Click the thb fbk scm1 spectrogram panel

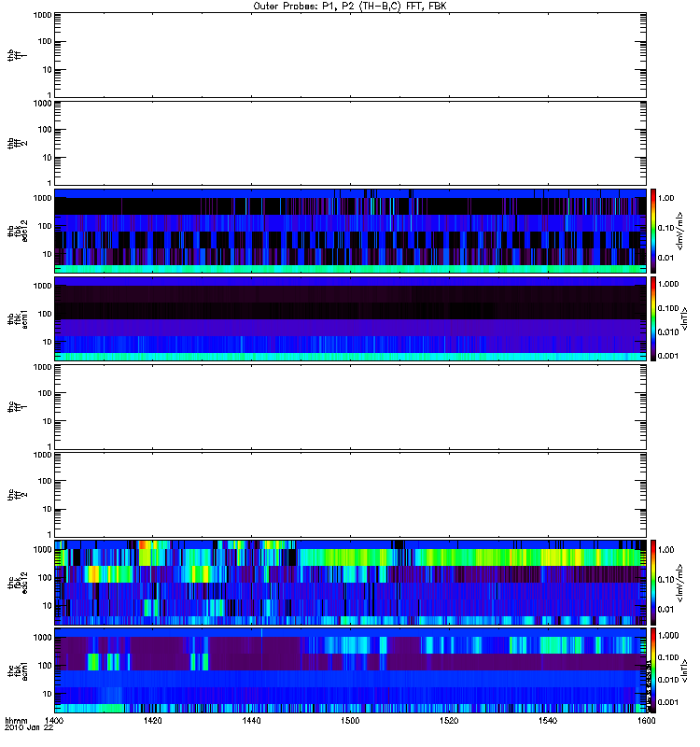(350, 318)
